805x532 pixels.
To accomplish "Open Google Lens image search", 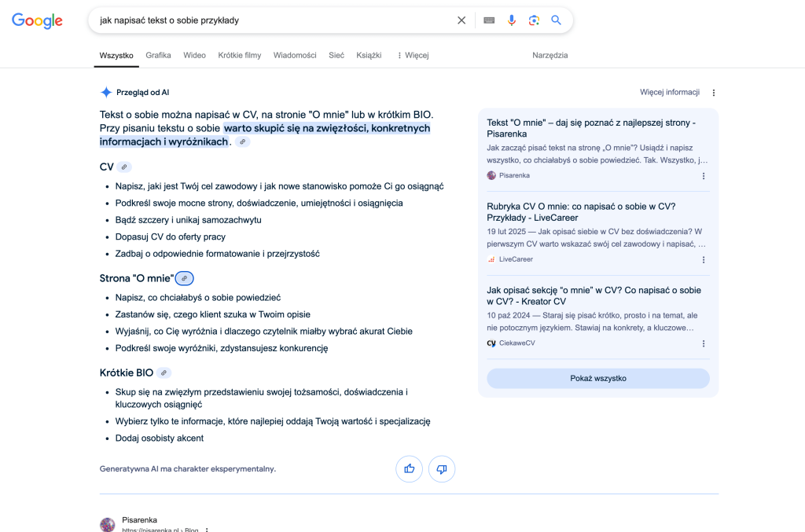I will [x=534, y=20].
